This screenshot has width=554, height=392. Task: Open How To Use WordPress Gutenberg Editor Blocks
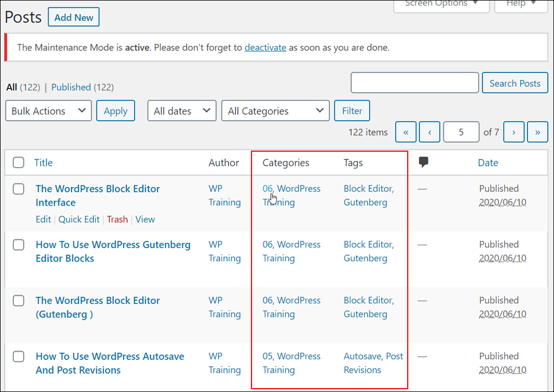(x=113, y=251)
